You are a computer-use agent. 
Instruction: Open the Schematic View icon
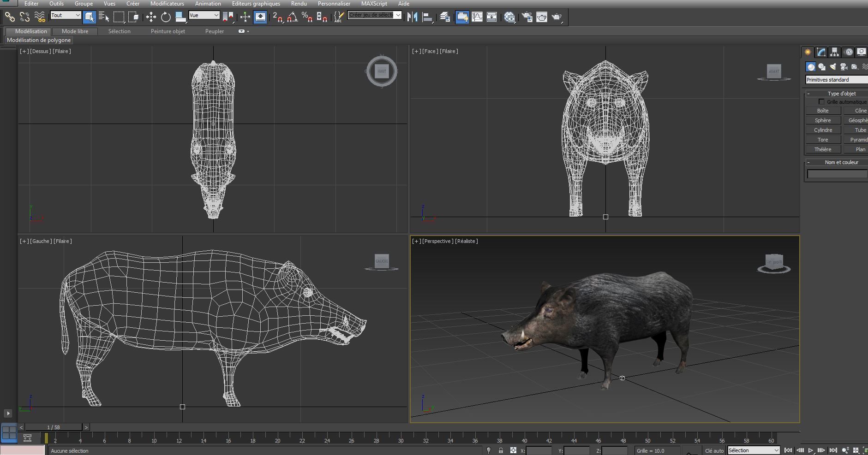point(492,17)
